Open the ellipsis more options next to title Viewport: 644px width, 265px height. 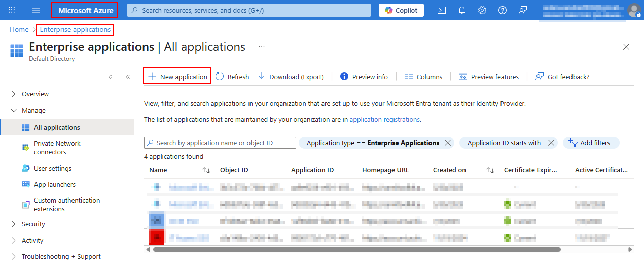pos(262,47)
